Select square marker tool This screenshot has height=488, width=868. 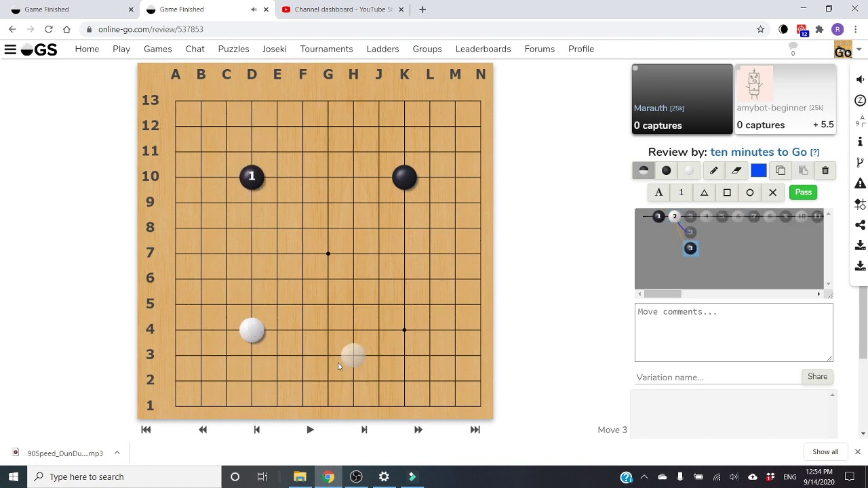(x=727, y=192)
